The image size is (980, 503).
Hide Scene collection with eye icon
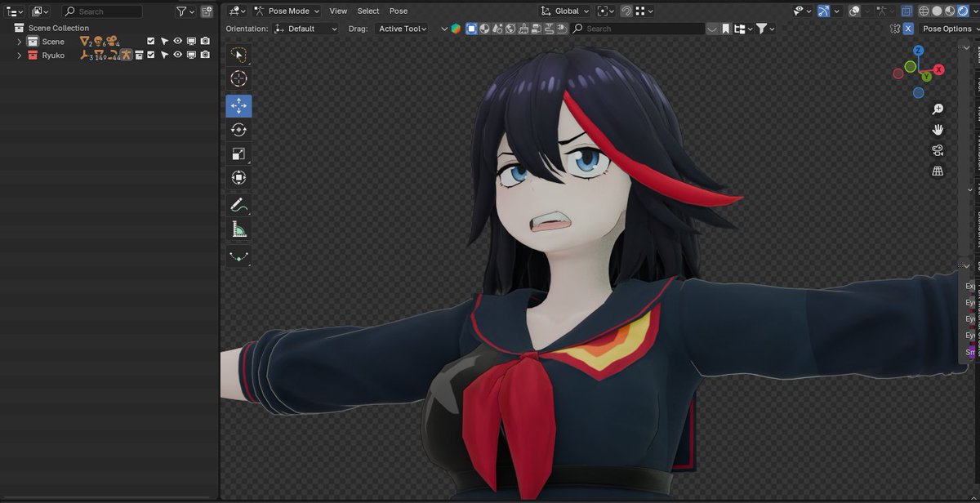point(177,42)
